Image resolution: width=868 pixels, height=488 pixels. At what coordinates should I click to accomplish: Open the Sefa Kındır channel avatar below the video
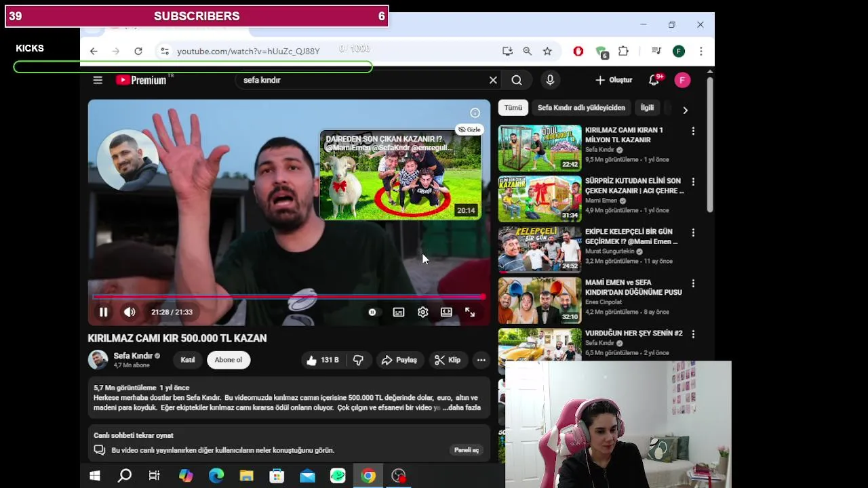[98, 360]
